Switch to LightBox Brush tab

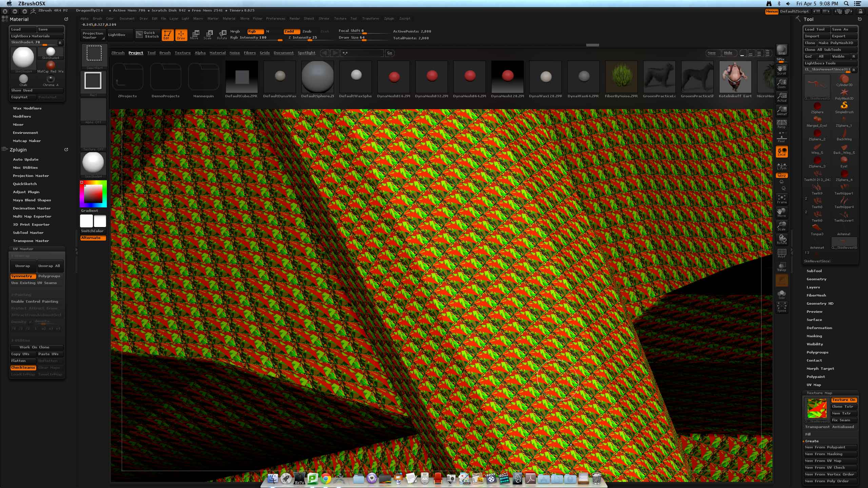pyautogui.click(x=165, y=53)
